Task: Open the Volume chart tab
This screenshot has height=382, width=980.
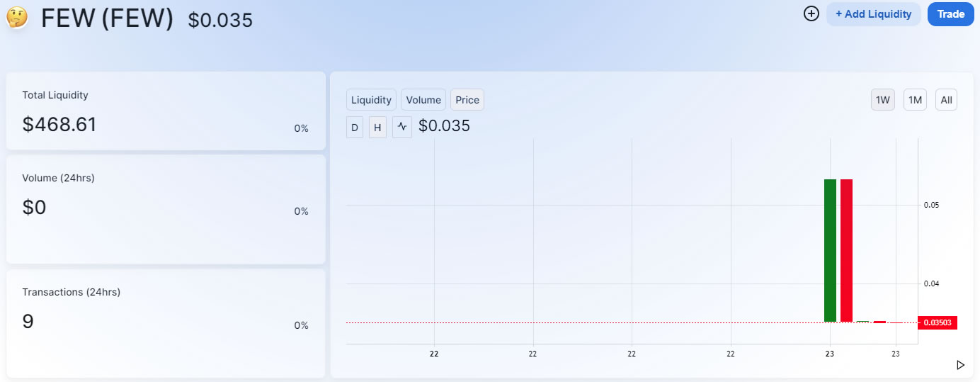Action: 423,100
